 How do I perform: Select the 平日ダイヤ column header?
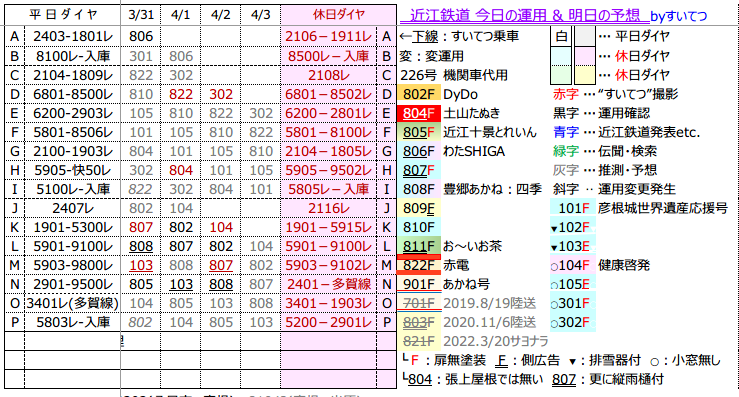(63, 15)
